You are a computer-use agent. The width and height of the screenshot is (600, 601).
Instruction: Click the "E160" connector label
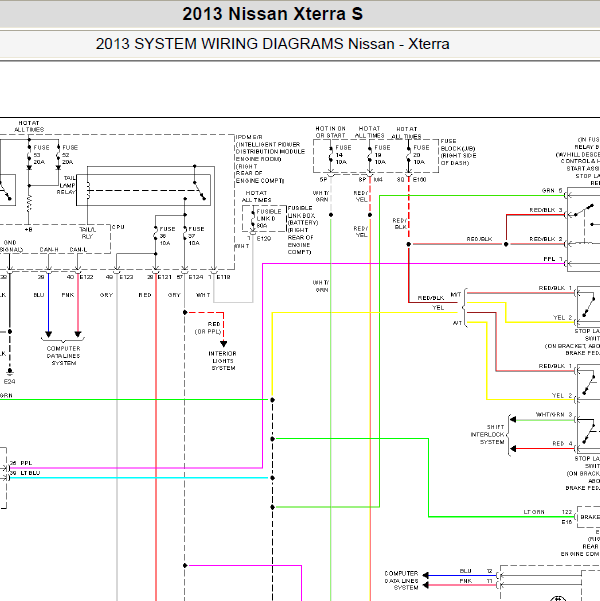(x=419, y=179)
